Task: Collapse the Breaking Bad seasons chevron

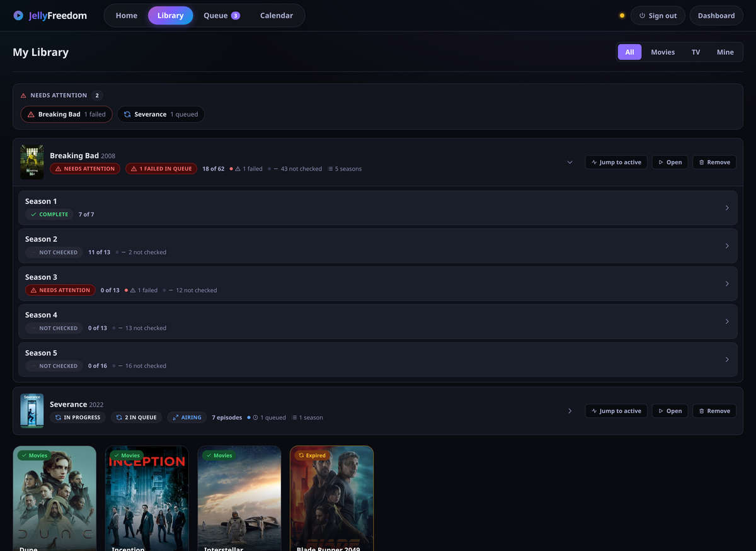Action: [x=570, y=162]
